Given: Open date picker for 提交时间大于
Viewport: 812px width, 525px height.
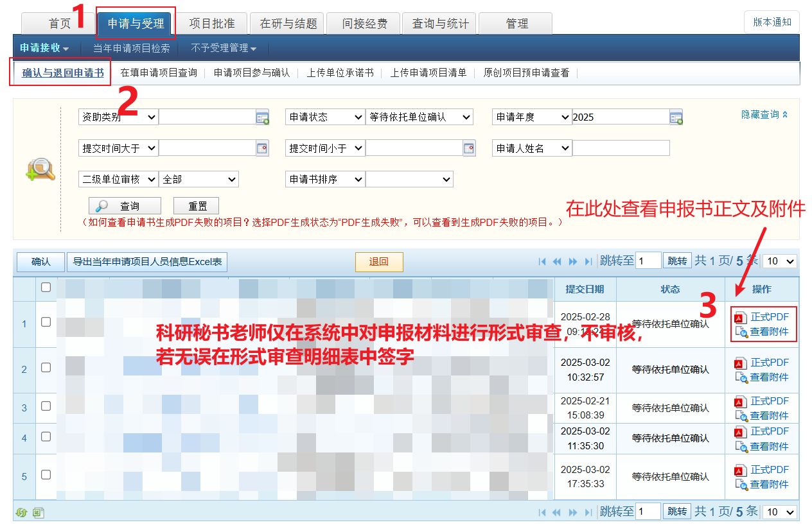Looking at the screenshot, I should tap(262, 148).
